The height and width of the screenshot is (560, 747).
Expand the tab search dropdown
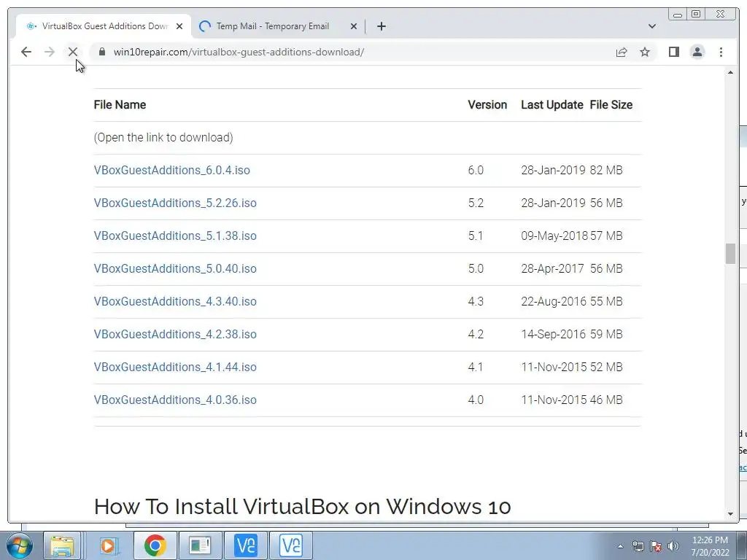[652, 26]
